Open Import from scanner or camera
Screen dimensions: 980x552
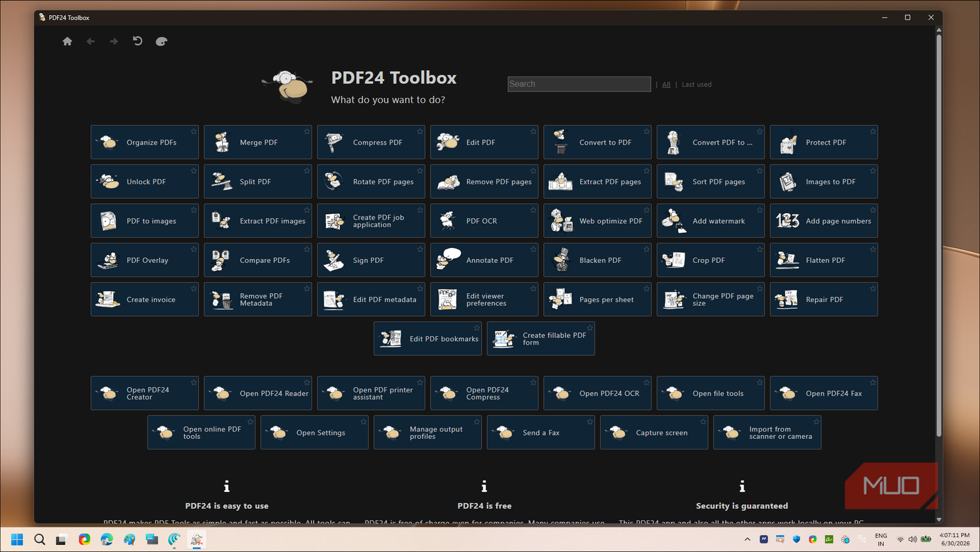(767, 432)
